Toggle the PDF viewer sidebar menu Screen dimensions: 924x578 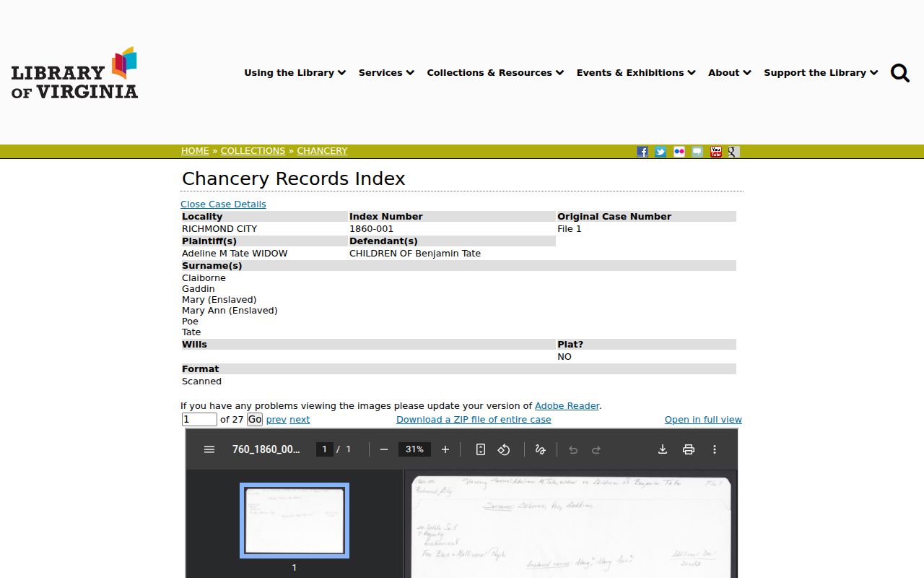coord(209,449)
